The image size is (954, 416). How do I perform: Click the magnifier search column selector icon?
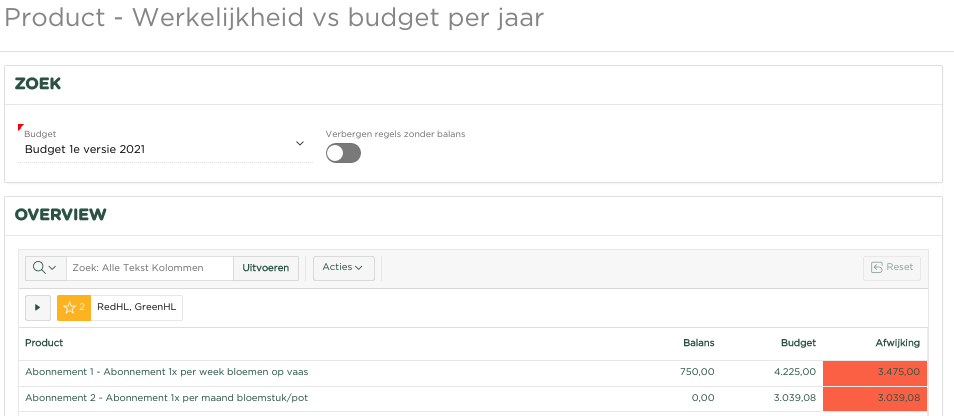coord(45,267)
